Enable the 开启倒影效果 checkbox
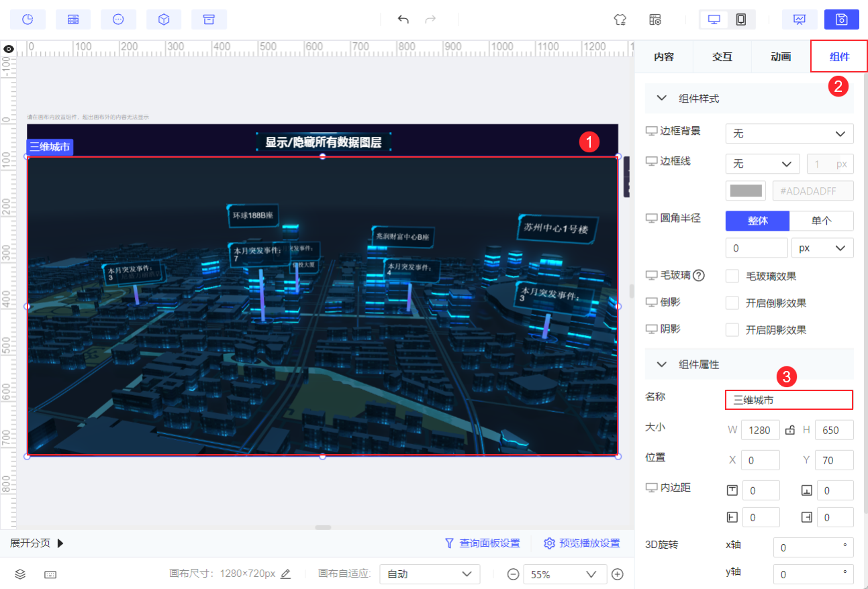 coord(732,303)
